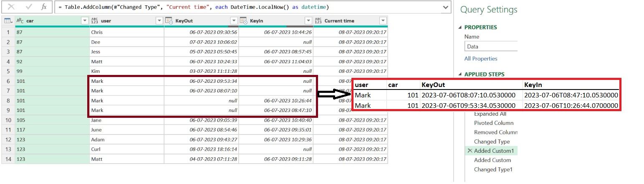
Task: Select the Changed Type applied step
Action: [x=492, y=142]
